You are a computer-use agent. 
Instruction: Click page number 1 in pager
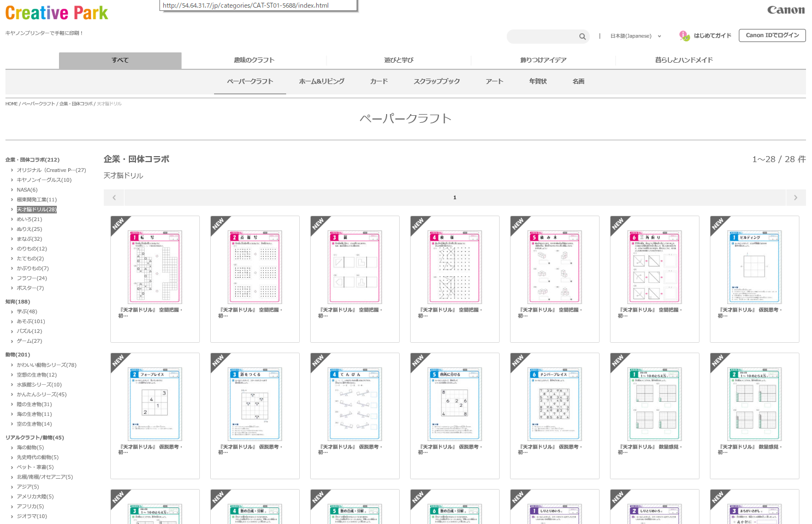click(454, 198)
